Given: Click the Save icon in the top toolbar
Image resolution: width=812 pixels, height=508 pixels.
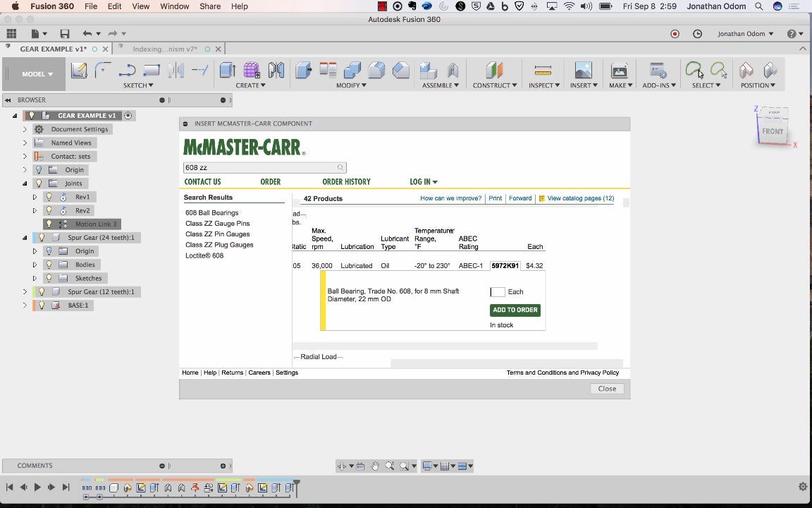Looking at the screenshot, I should [65, 34].
